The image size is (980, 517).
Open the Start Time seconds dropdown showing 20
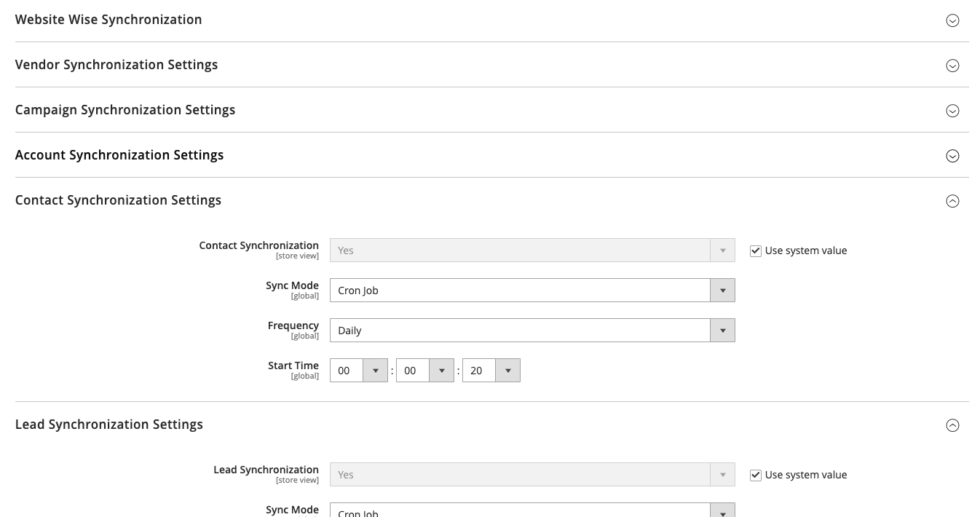click(507, 370)
